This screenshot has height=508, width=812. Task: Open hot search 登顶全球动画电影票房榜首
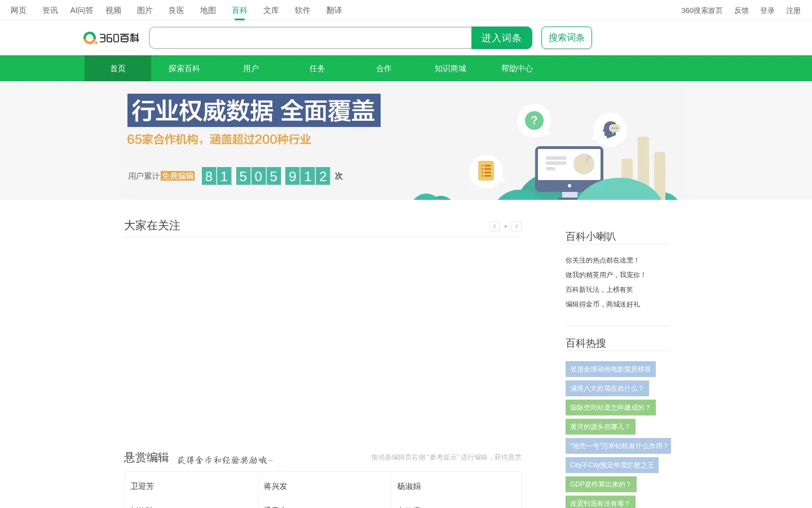(x=611, y=369)
